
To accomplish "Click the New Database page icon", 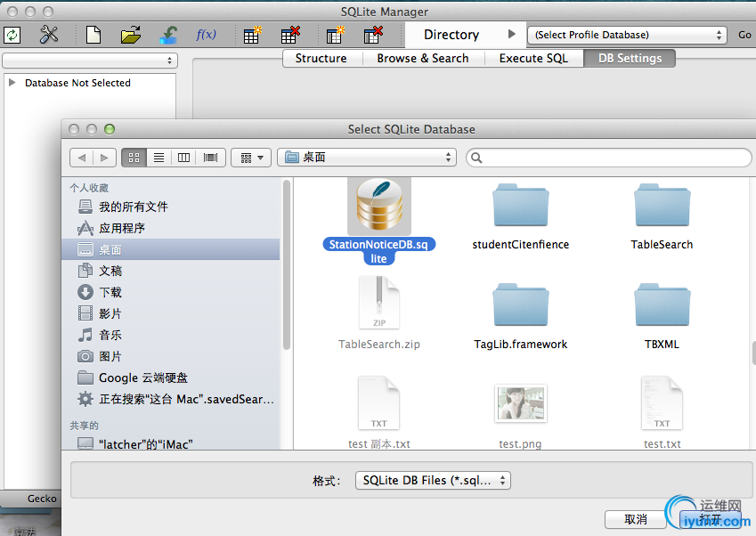I will click(x=93, y=35).
